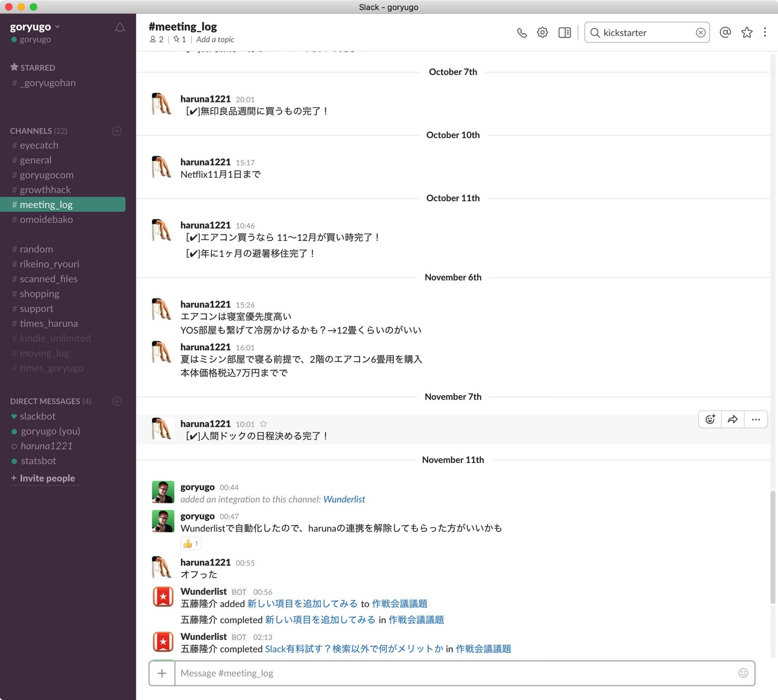The height and width of the screenshot is (700, 778).
Task: Toggle the channel details pane icon
Action: tap(564, 33)
